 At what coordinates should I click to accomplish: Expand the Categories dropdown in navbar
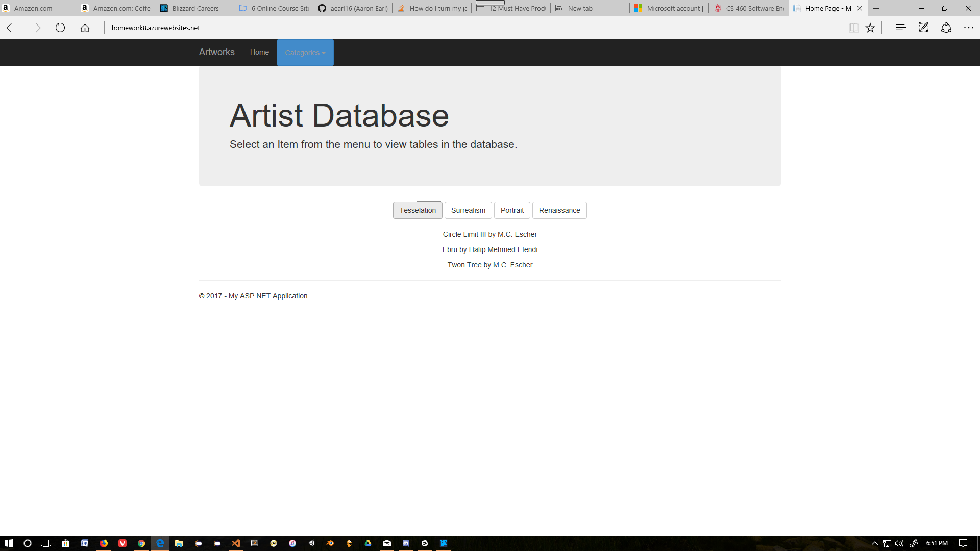(x=305, y=53)
